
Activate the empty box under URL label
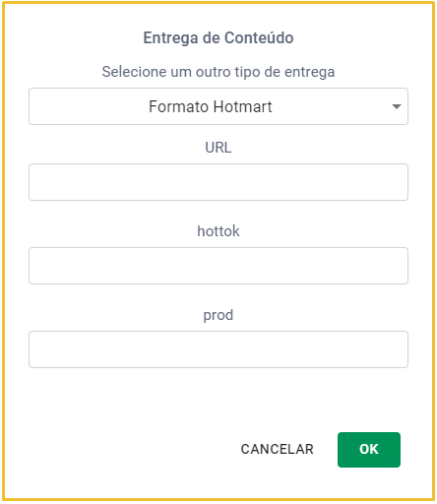coord(218,182)
